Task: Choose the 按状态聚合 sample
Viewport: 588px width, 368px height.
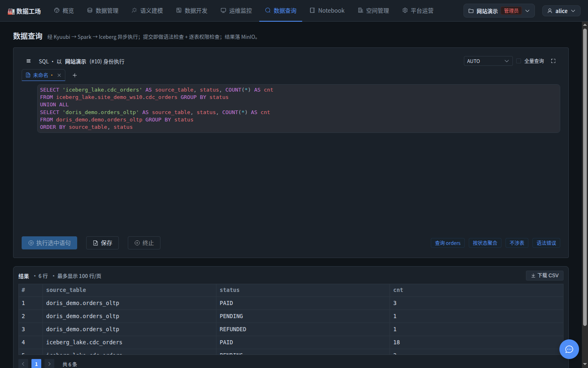Action: pos(485,243)
